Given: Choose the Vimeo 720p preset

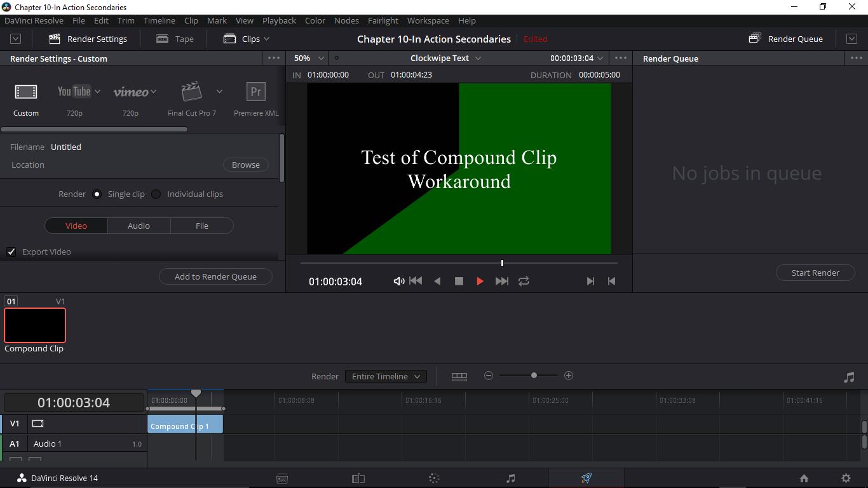Looking at the screenshot, I should pos(131,92).
